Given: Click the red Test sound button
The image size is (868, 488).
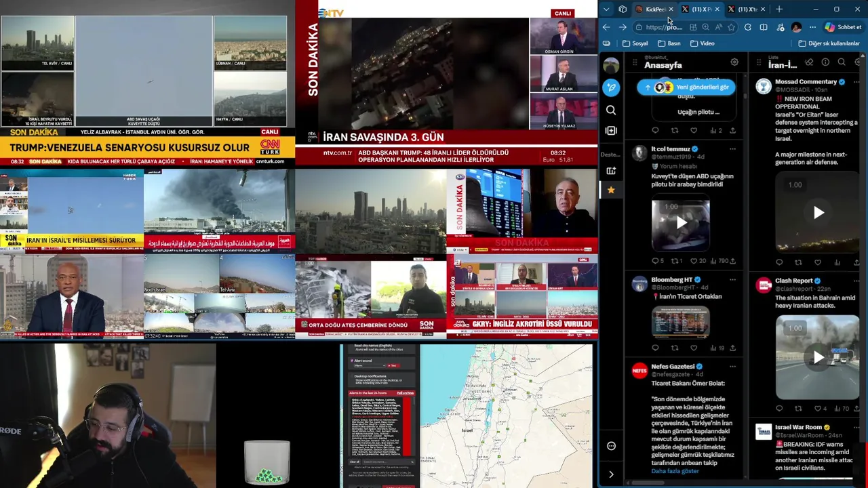Looking at the screenshot, I should [x=393, y=366].
